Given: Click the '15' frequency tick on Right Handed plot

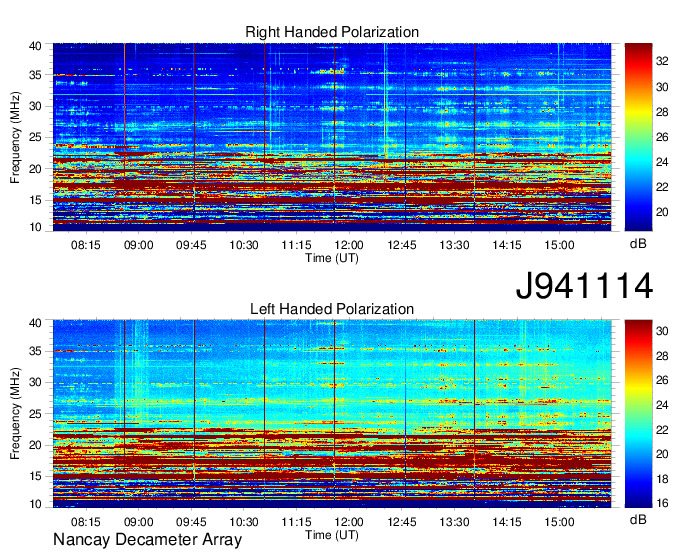Looking at the screenshot, I should tap(35, 200).
